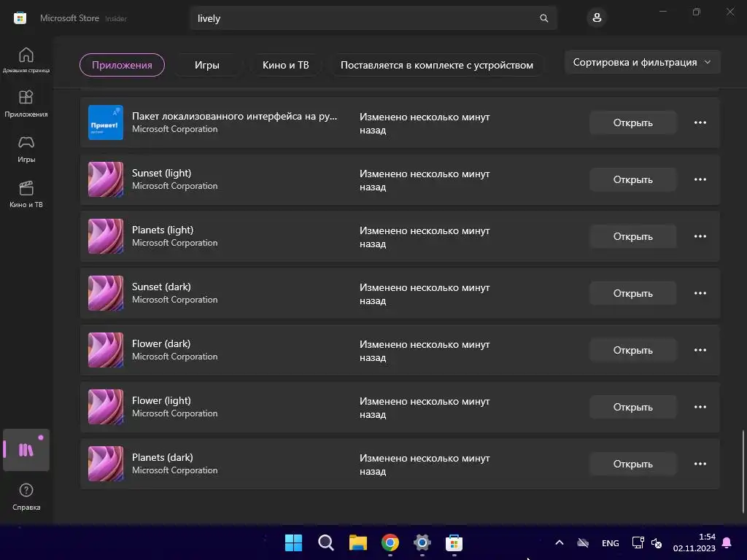Open the Russian language pack with Открыть

tap(632, 122)
